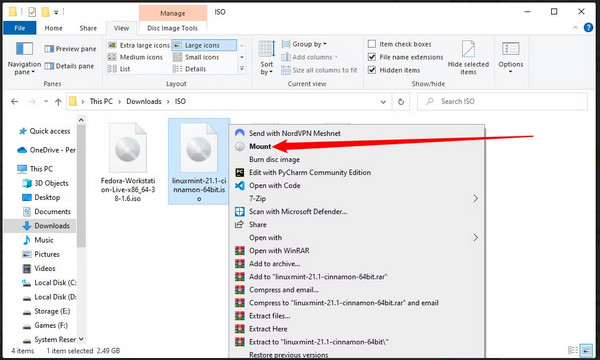Open Pictures folder in sidebar
Screen dimensions: 600x360
(x=41, y=254)
